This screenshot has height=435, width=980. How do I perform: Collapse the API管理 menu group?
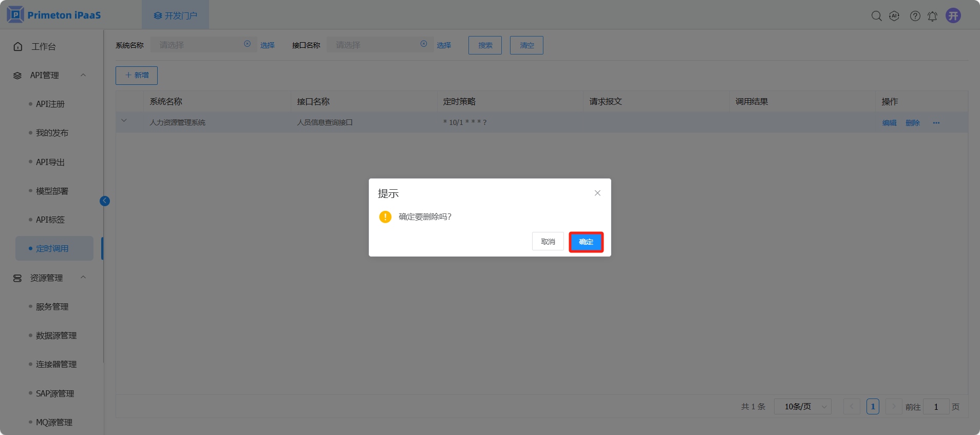(83, 75)
